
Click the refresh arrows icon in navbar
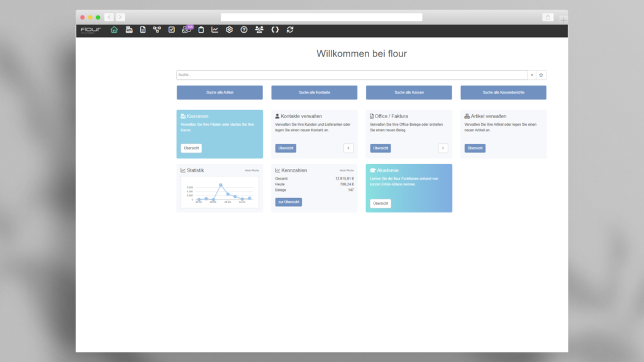290,30
